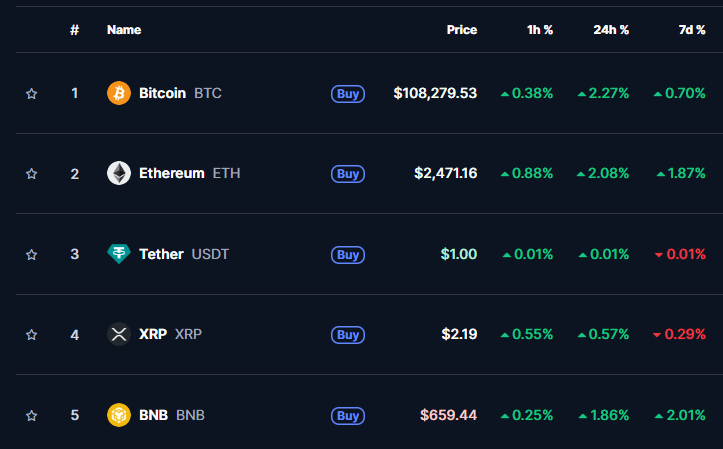Mark BNB with the watchlist star
723x449 pixels.
[31, 416]
